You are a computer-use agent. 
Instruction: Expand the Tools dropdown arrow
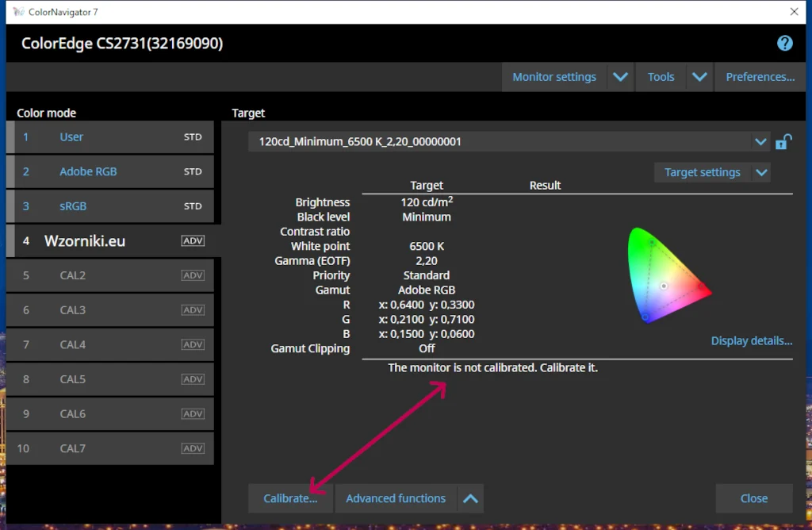pyautogui.click(x=699, y=77)
